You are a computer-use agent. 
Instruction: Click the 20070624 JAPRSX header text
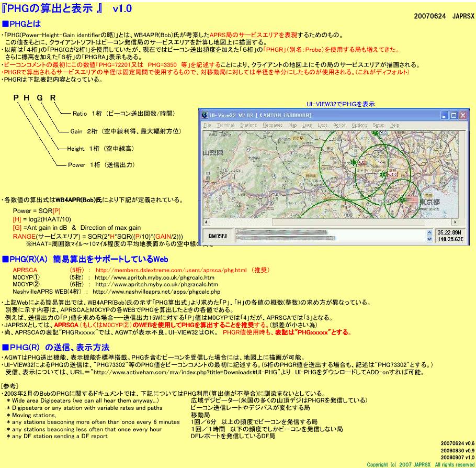pos(444,16)
